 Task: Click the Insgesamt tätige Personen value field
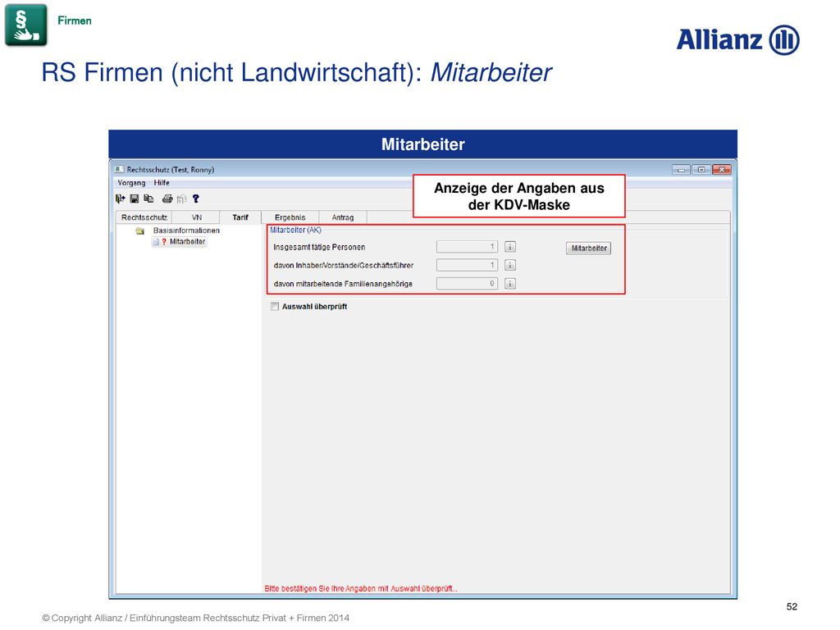coord(467,247)
